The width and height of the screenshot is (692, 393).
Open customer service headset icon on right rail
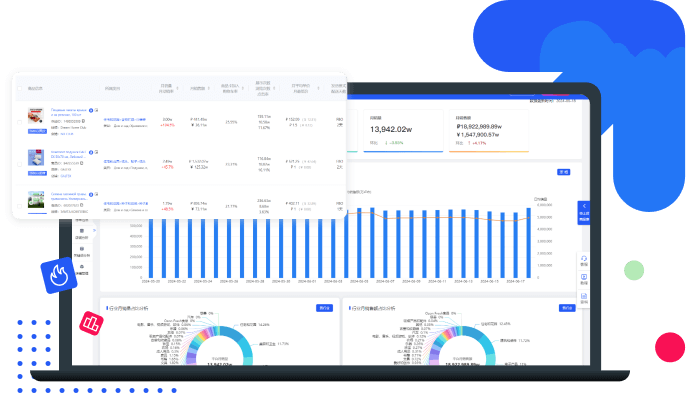pos(583,261)
